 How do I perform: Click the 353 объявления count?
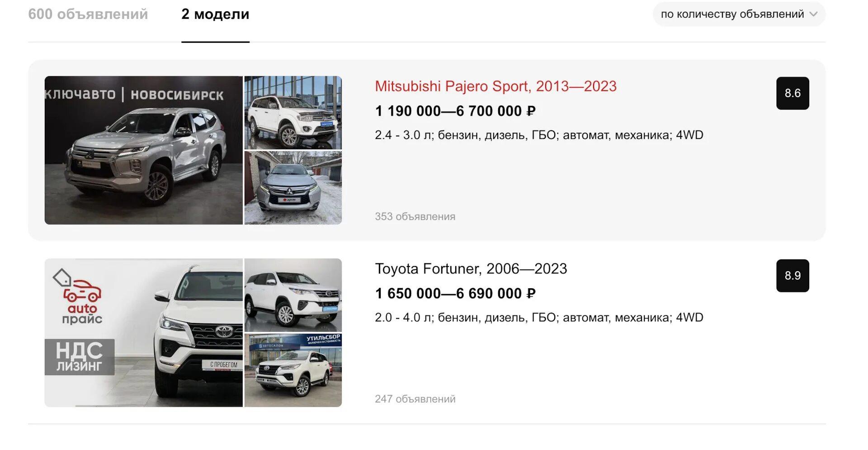pyautogui.click(x=415, y=216)
